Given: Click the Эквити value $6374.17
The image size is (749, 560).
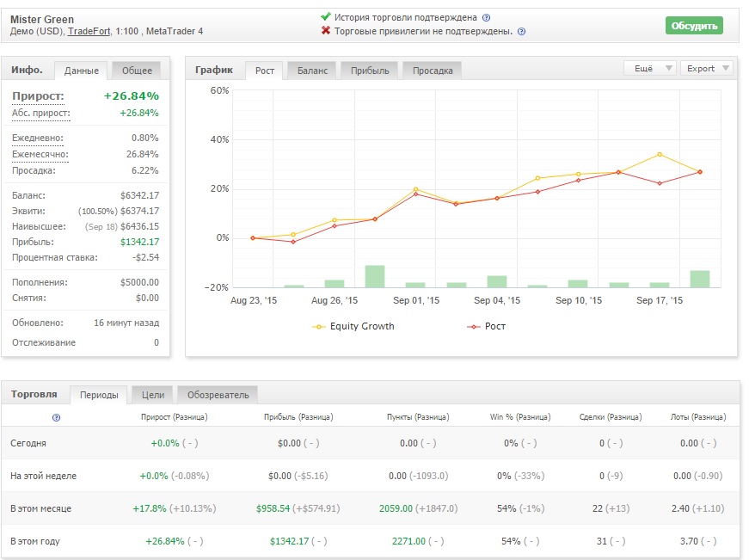Looking at the screenshot, I should click(139, 211).
